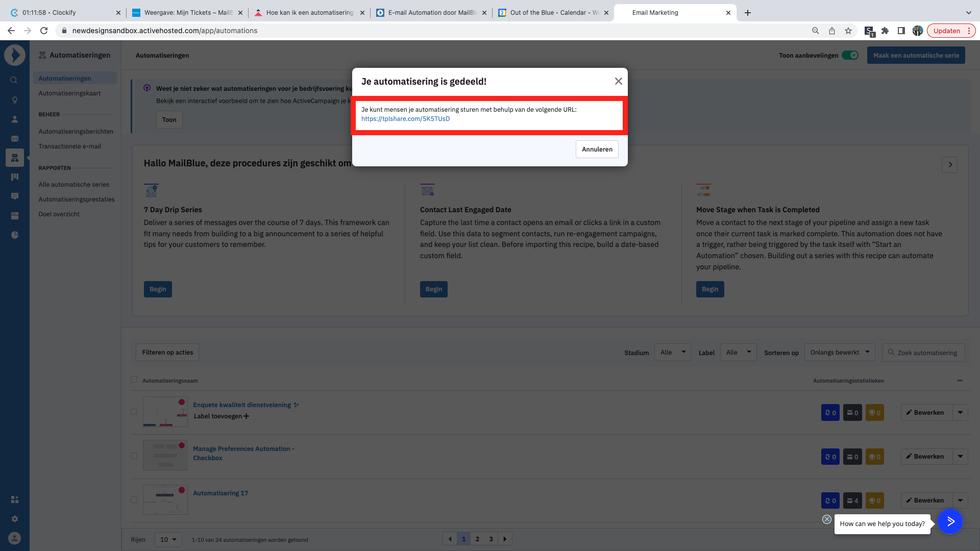Open Reports pie chart icon in sidebar
This screenshot has width=980, height=551.
click(x=15, y=235)
